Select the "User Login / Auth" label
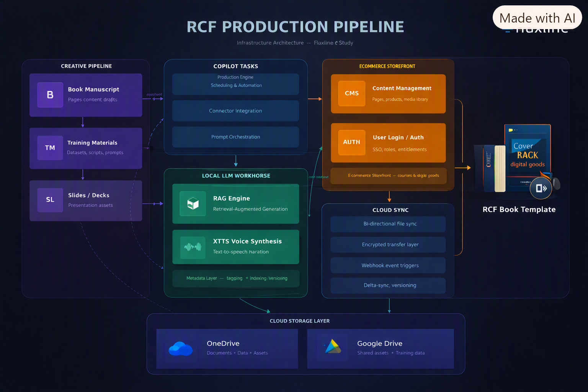Image resolution: width=588 pixels, height=392 pixels. point(398,137)
